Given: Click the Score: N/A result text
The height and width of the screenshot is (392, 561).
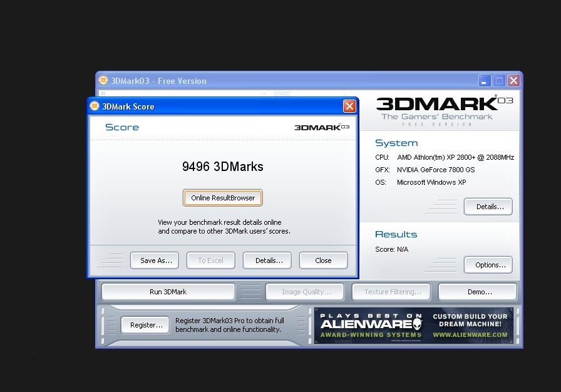Looking at the screenshot, I should pyautogui.click(x=391, y=249).
